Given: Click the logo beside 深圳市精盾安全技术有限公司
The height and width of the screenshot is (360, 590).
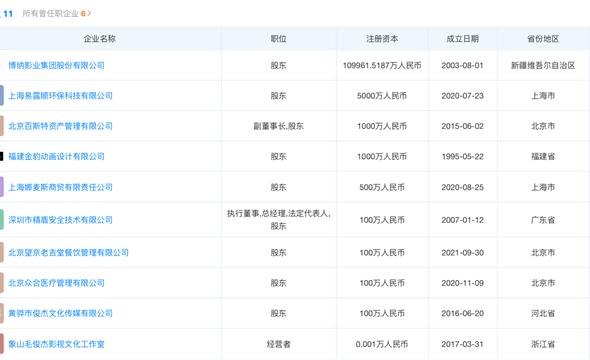Looking at the screenshot, I should [2, 219].
